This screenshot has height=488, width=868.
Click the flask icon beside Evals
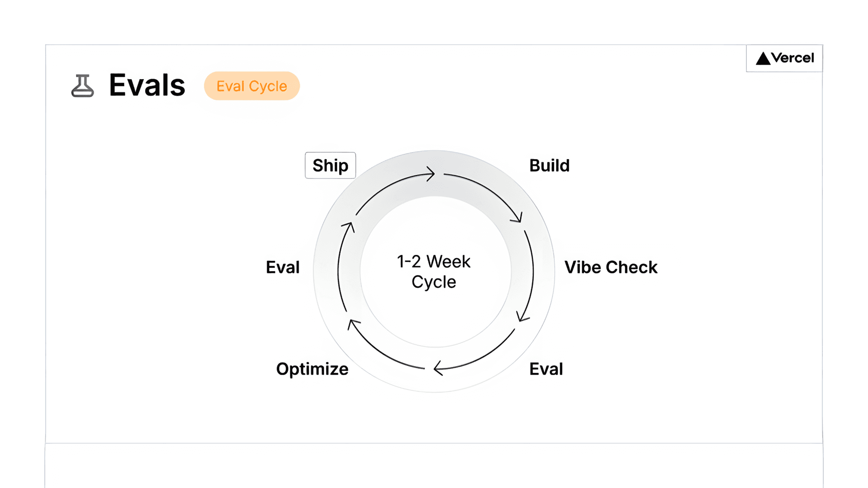83,86
